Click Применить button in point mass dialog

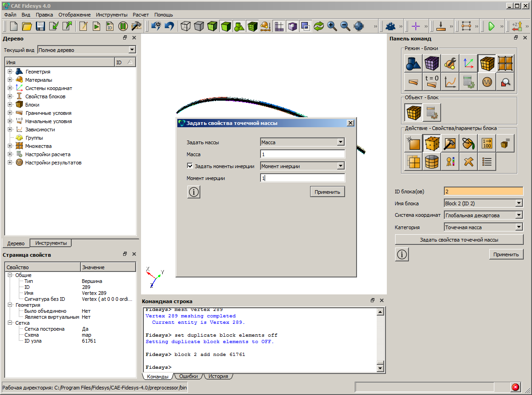(x=328, y=192)
